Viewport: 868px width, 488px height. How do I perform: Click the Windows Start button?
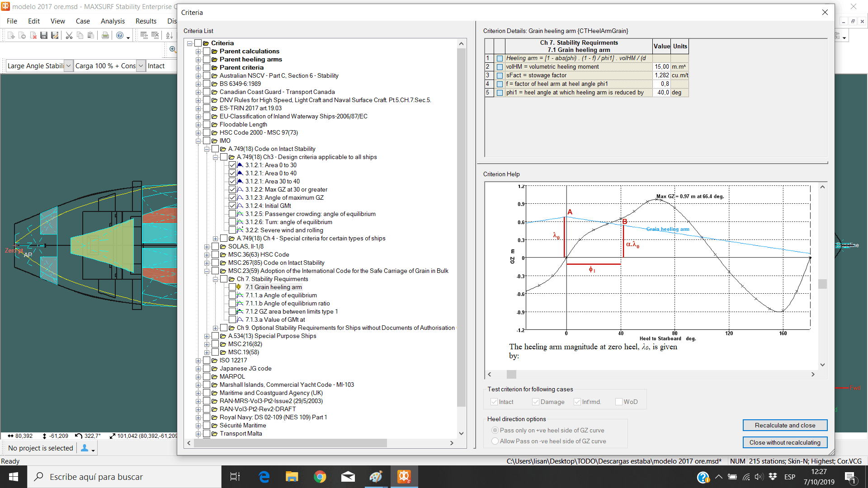tap(14, 477)
